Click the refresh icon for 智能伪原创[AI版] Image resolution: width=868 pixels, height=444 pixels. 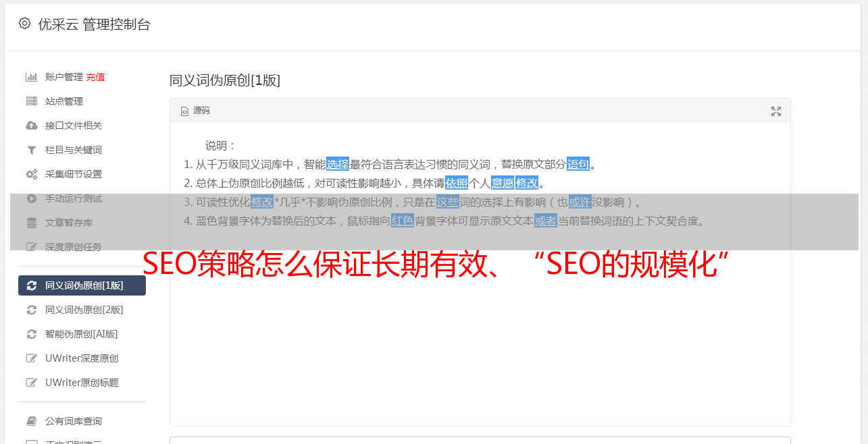click(x=31, y=334)
